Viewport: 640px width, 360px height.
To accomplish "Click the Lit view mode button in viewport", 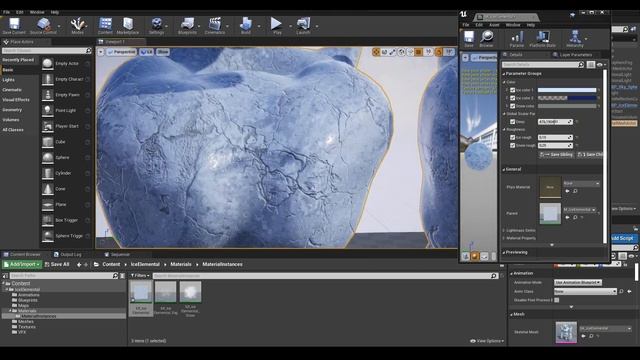I will tap(147, 52).
